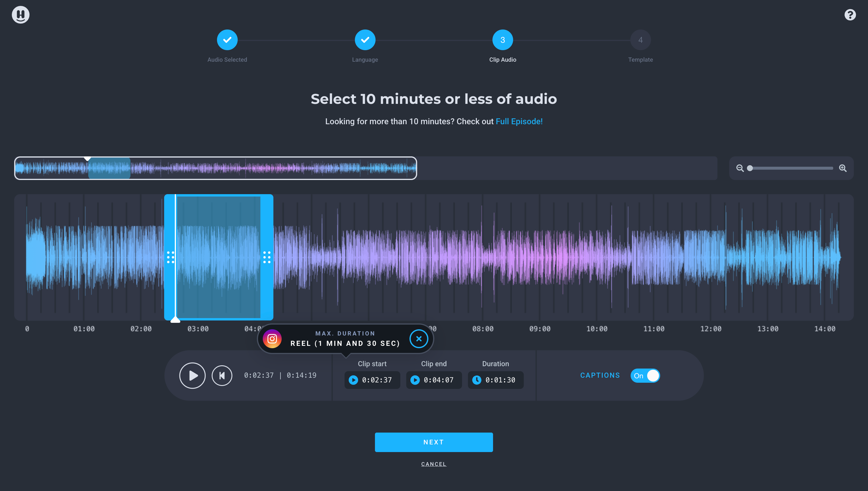The image size is (868, 491).
Task: Click the 14:00 timeline label
Action: 825,329
